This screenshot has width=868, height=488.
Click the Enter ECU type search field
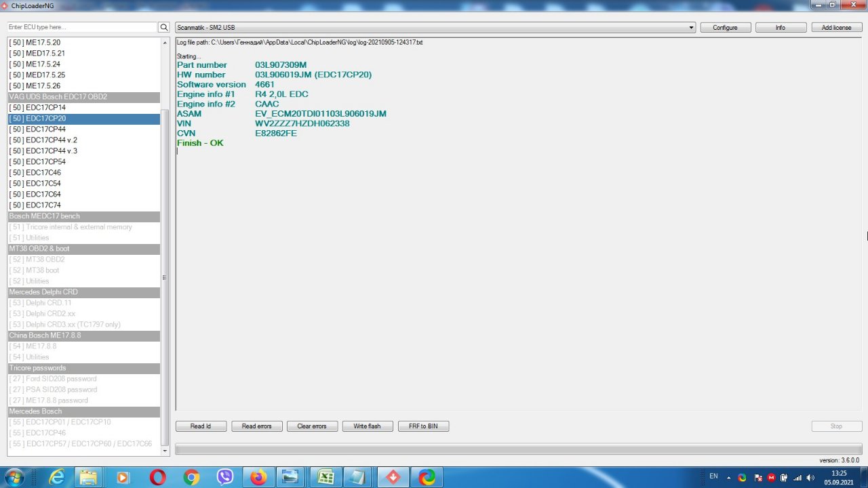(x=81, y=28)
